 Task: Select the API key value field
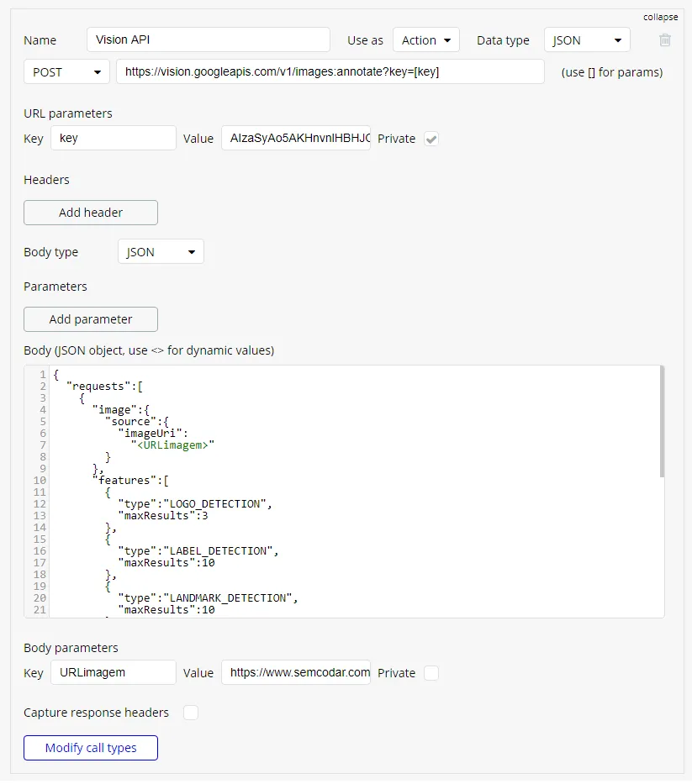coord(296,139)
